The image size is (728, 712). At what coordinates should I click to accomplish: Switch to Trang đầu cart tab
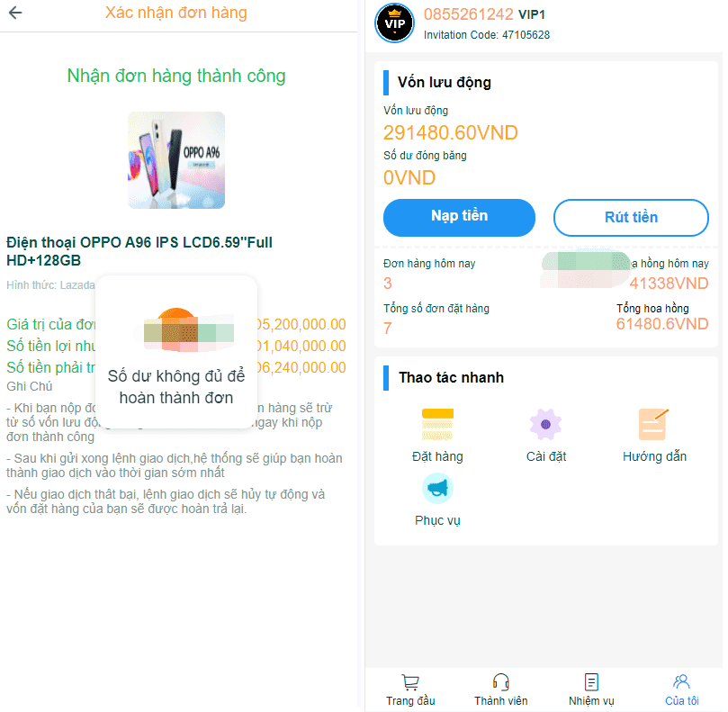coord(410,690)
